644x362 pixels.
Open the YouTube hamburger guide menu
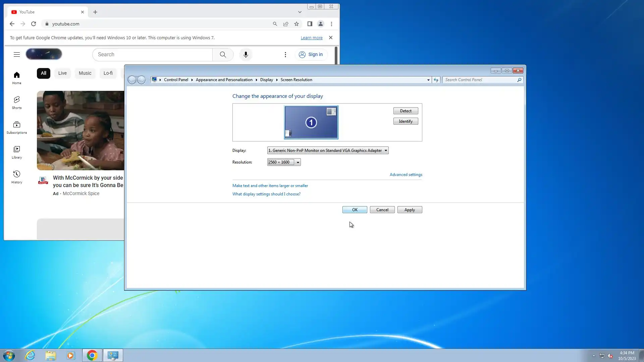(17, 54)
